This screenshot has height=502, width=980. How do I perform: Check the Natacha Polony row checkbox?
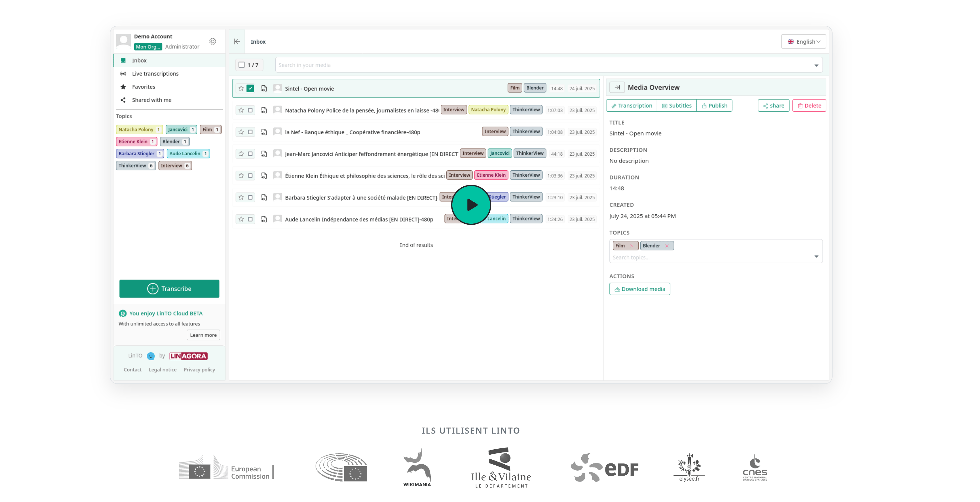(x=250, y=110)
